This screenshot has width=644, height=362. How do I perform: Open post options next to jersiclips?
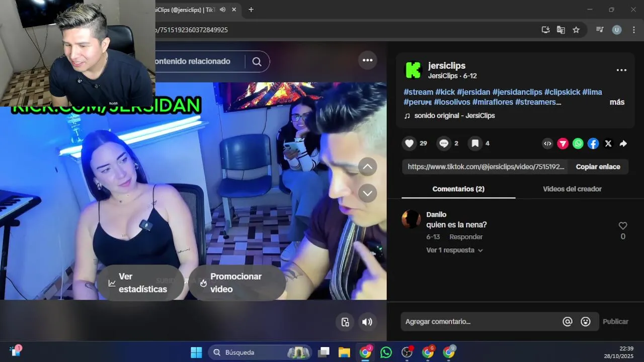click(621, 70)
